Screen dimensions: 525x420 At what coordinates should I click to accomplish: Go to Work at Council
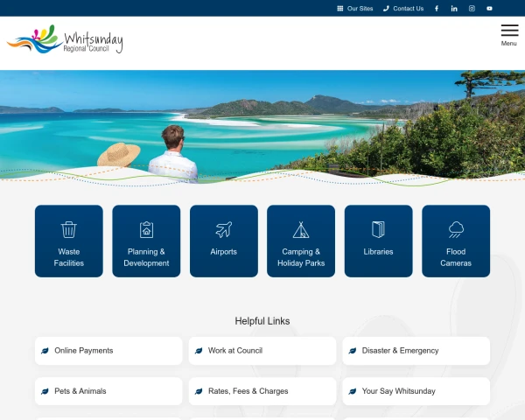pos(262,351)
